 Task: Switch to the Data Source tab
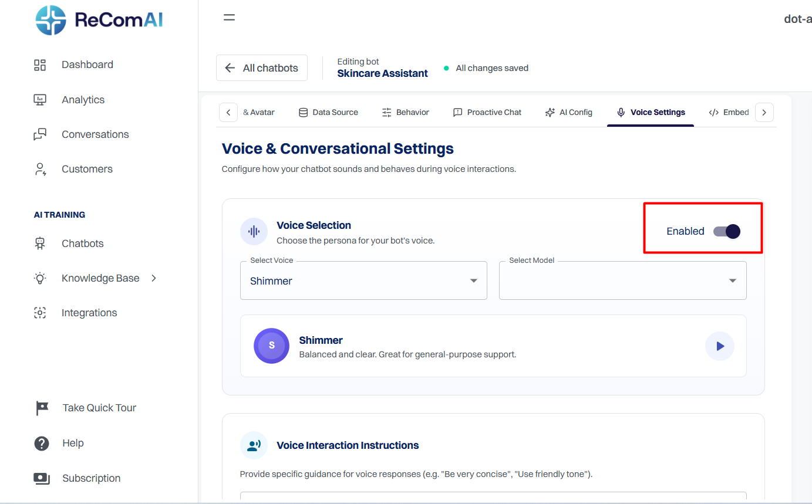(x=328, y=112)
